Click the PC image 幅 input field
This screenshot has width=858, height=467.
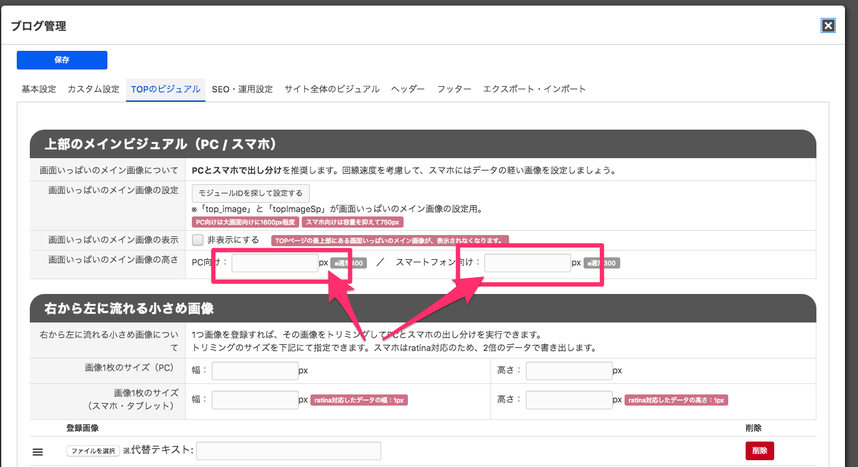tap(254, 370)
